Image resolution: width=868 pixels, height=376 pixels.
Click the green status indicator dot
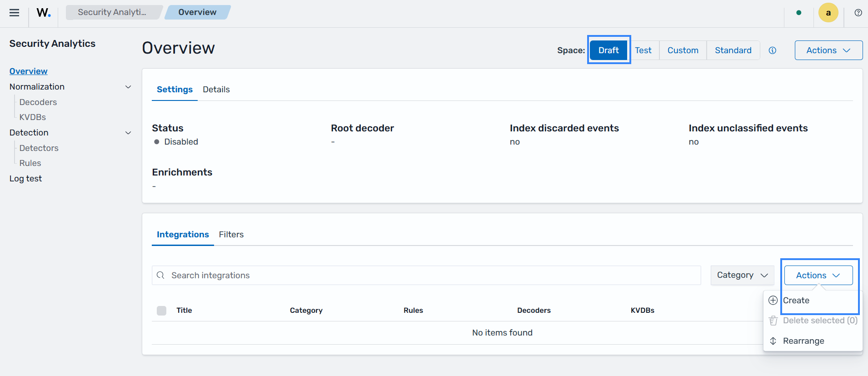[x=799, y=13]
